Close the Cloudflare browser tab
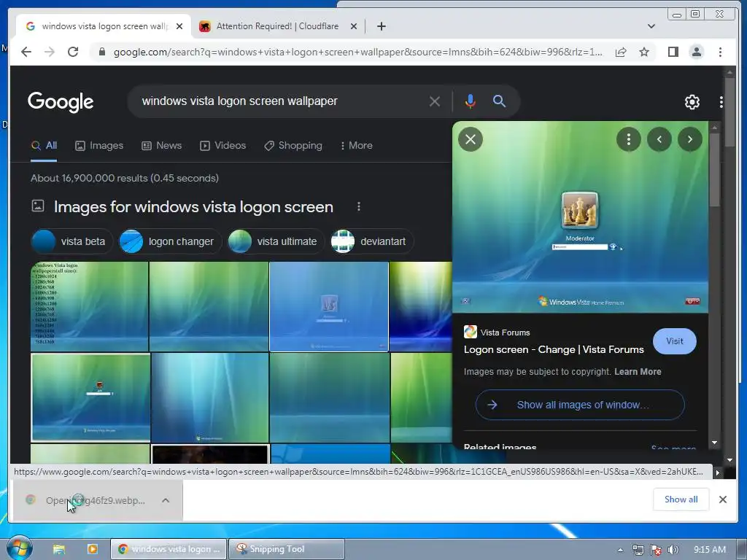747x560 pixels. (354, 26)
